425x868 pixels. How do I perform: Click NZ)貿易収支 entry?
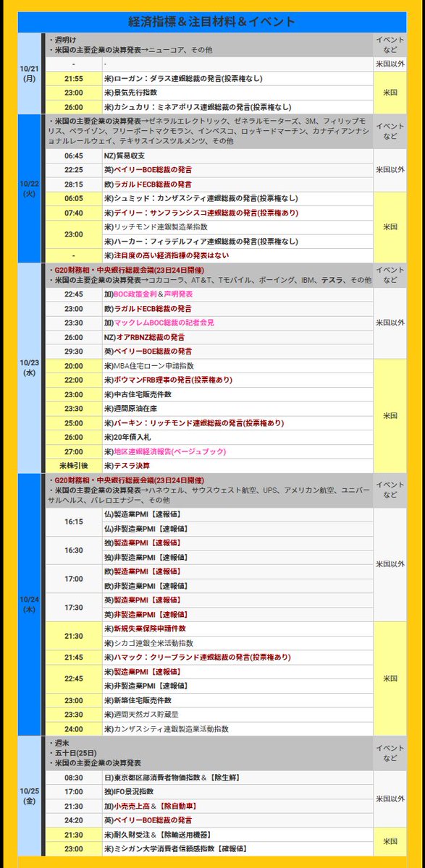237,155
